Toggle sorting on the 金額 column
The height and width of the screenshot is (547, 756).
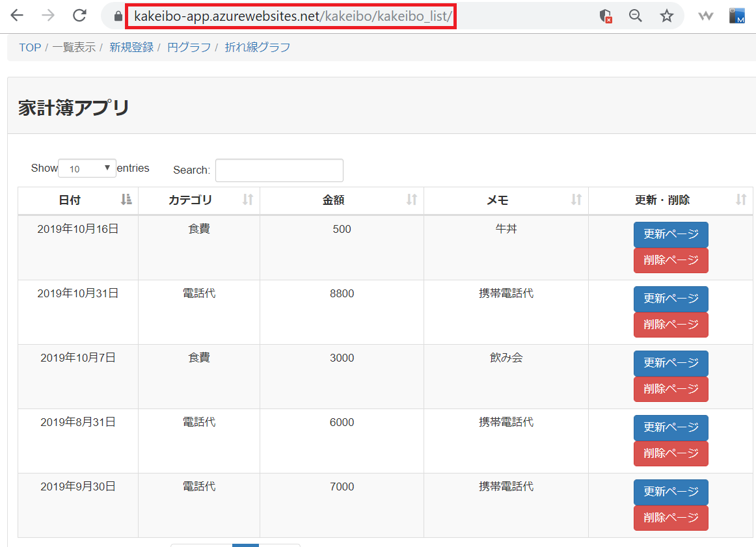pos(412,200)
